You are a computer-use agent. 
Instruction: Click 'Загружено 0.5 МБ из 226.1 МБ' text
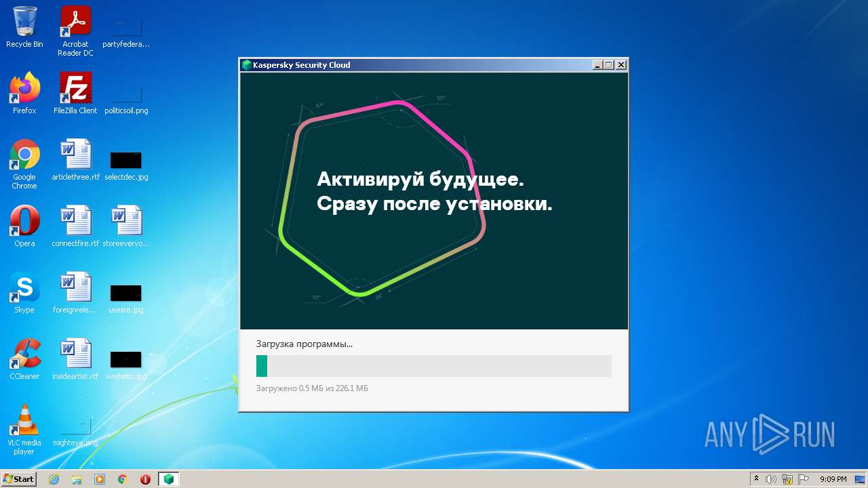312,388
